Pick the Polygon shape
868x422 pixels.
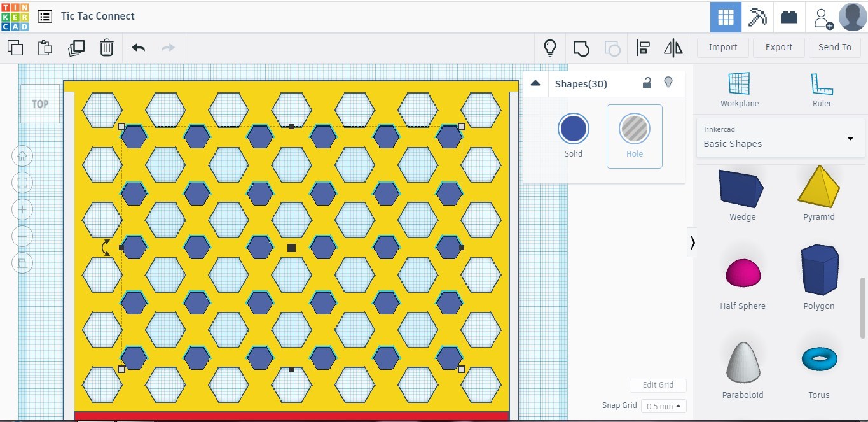819,278
